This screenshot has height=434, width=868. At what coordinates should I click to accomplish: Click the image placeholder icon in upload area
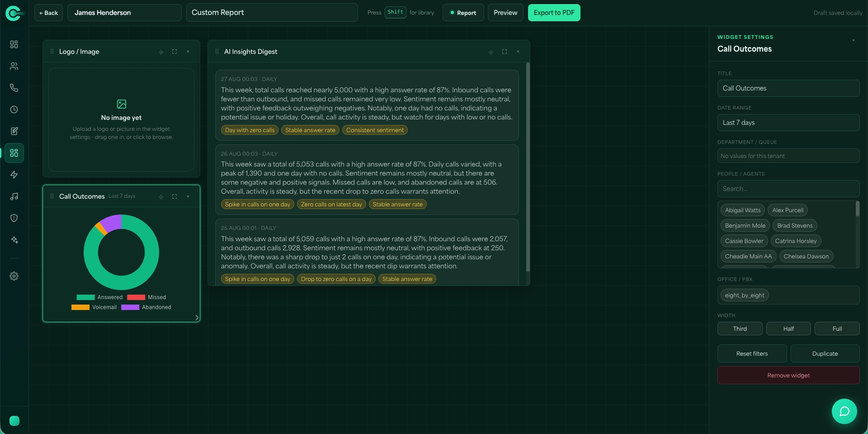(122, 104)
